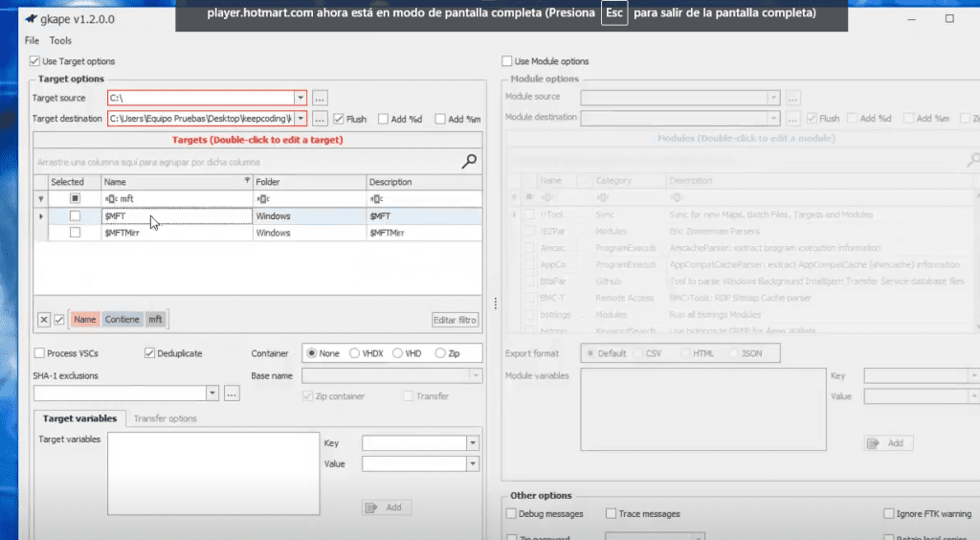
Task: Browse for Target source with ellipsis button
Action: (x=320, y=98)
